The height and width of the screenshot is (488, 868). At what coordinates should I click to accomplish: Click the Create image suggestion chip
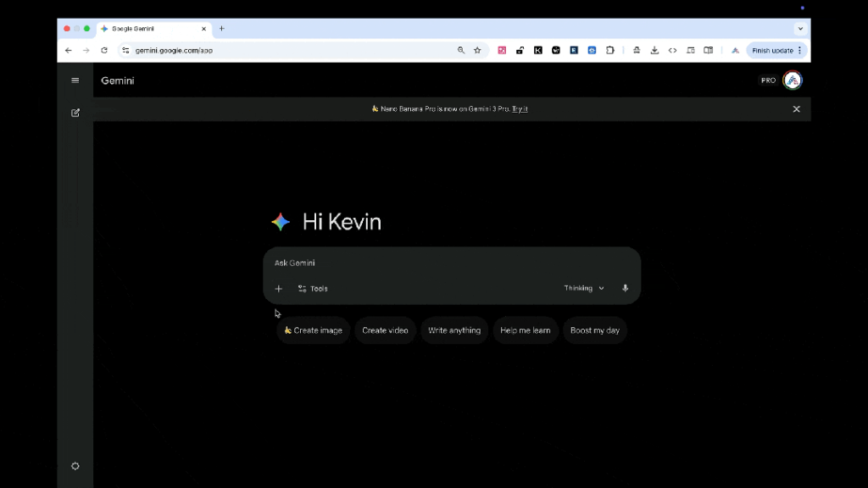click(313, 330)
